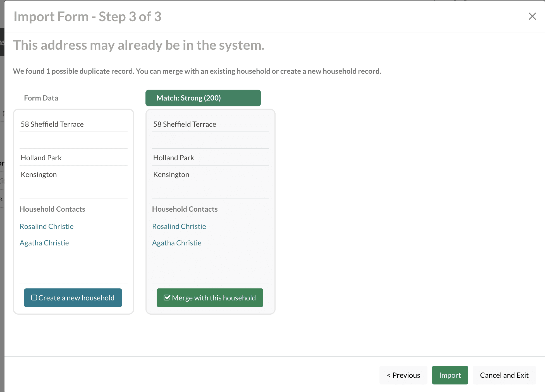Open Rosalind Christie link in matched household
545x392 pixels.
[179, 226]
